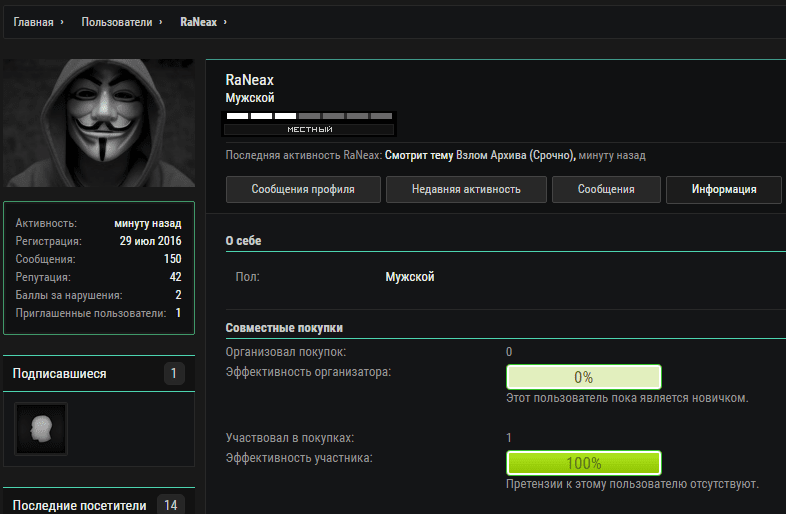Screen dimensions: 786x514
Task: Click the 0% organizer effectiveness bar
Action: click(583, 377)
